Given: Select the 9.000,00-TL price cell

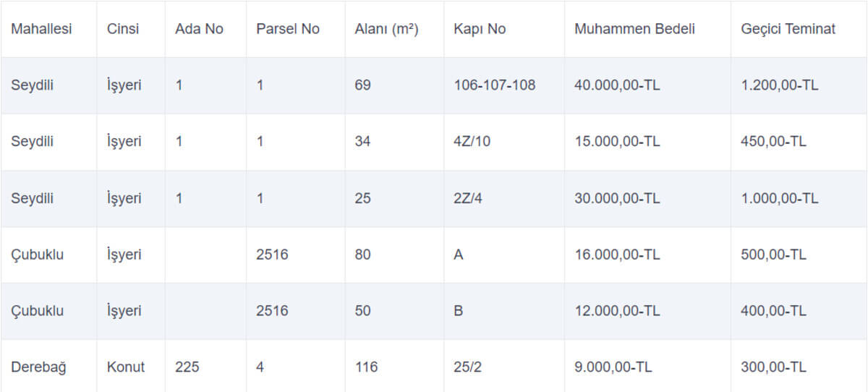Looking at the screenshot, I should coord(647,367).
